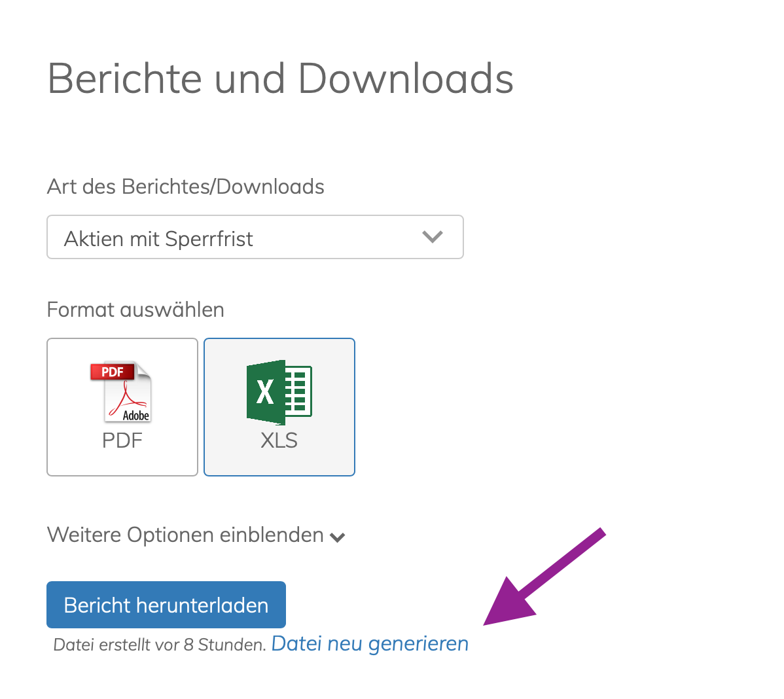Select the PDF format tile
The height and width of the screenshot is (699, 784).
(x=122, y=407)
